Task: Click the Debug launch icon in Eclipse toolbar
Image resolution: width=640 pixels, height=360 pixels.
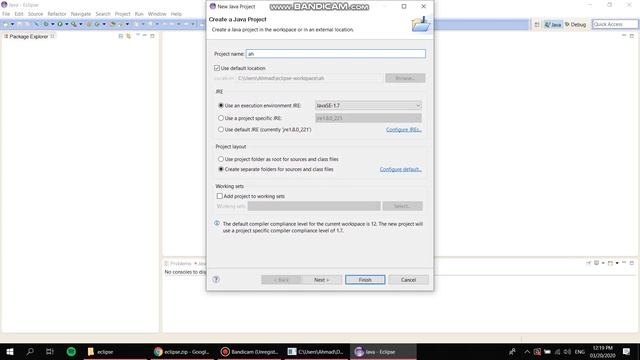Action: click(46, 24)
